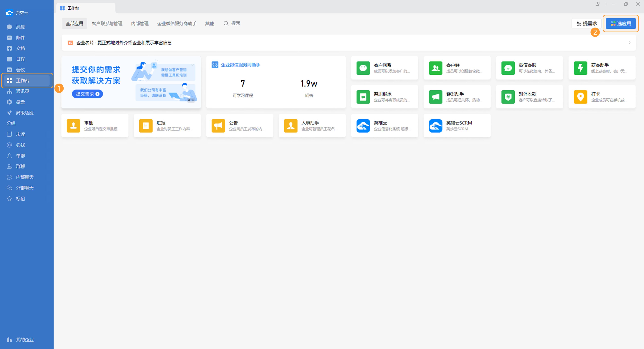644x349 pixels.
Task: Switch to the 客户联系与管理 tab
Action: click(x=107, y=23)
